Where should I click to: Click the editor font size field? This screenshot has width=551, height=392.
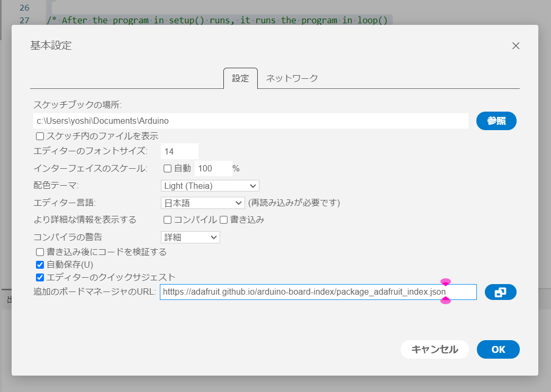179,151
